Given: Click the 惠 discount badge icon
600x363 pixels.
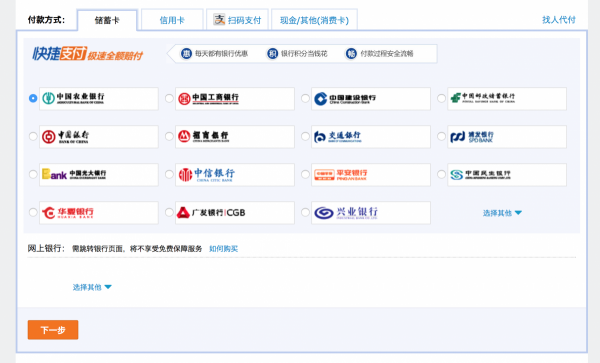Looking at the screenshot, I should click(x=186, y=54).
